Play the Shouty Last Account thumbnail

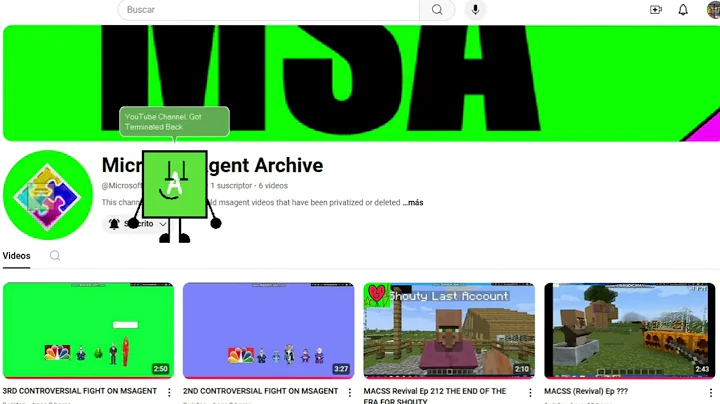[449, 331]
